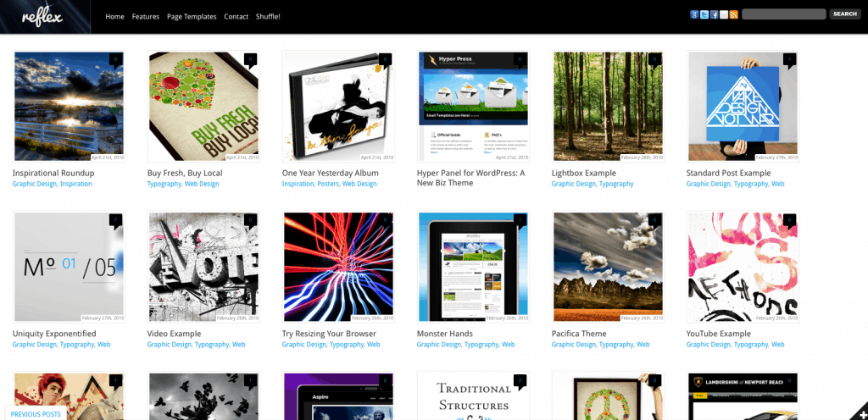Open the Twitter icon in header

click(x=704, y=15)
